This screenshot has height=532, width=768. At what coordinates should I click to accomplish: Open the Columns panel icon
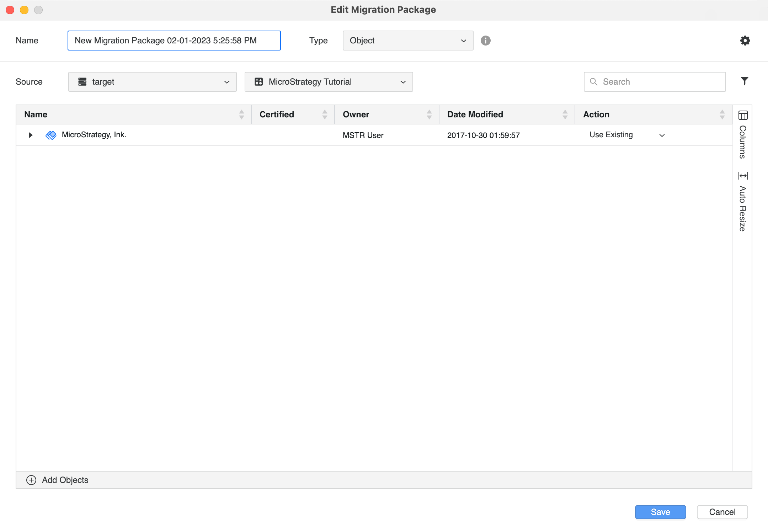click(743, 115)
